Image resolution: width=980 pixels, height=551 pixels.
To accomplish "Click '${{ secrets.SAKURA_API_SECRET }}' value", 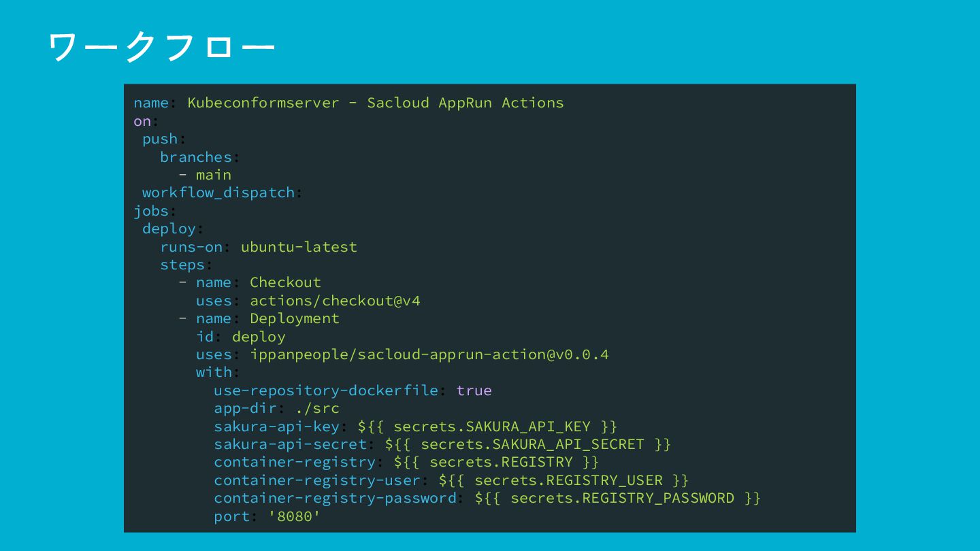I will coord(528,444).
